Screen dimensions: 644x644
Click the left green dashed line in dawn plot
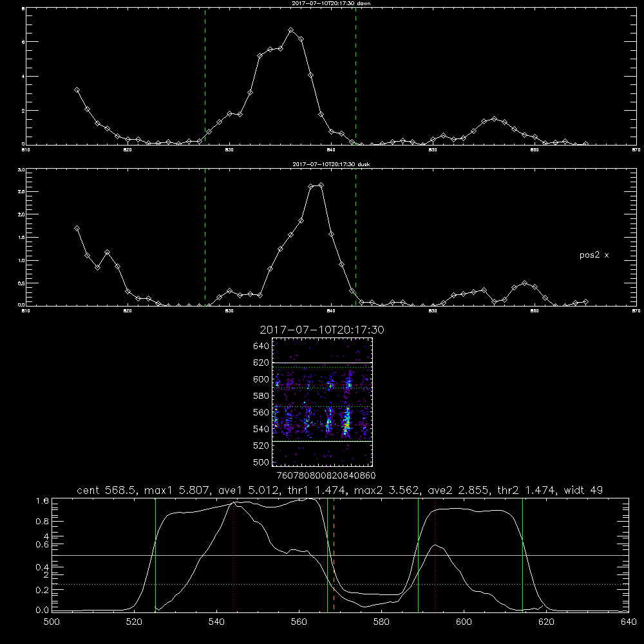pos(205,76)
